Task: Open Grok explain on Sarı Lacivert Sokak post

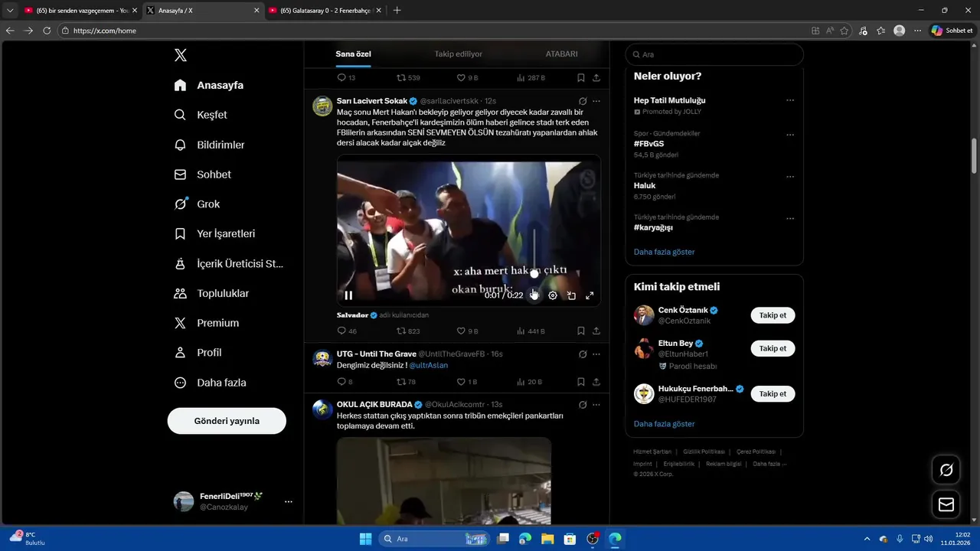Action: click(583, 101)
